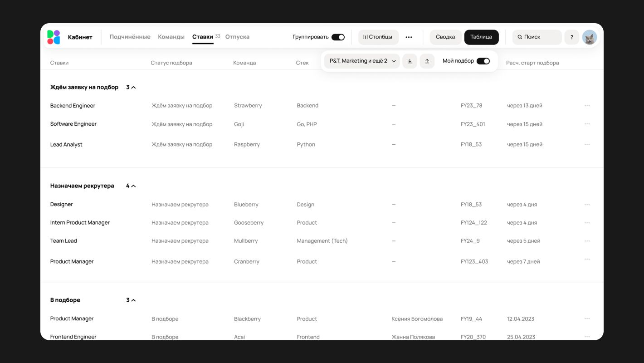This screenshot has width=644, height=363.
Task: Collapse the Назначаем рекрутера group
Action: [x=133, y=186]
